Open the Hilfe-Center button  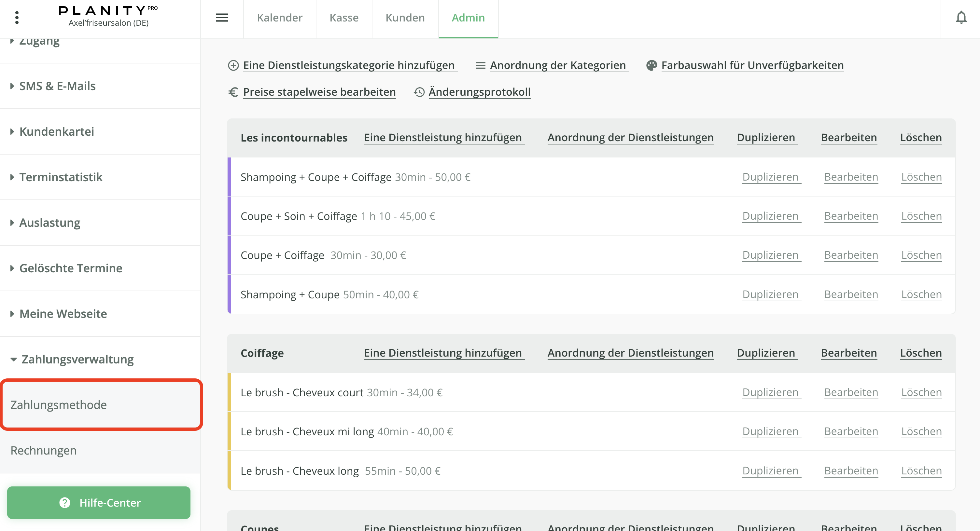pyautogui.click(x=99, y=502)
